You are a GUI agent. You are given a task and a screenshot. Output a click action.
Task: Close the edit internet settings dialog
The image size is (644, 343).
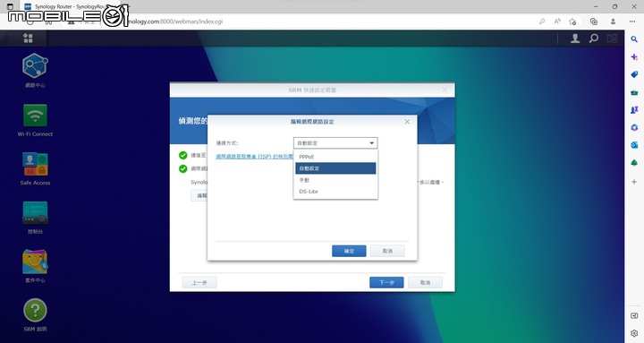pos(407,122)
